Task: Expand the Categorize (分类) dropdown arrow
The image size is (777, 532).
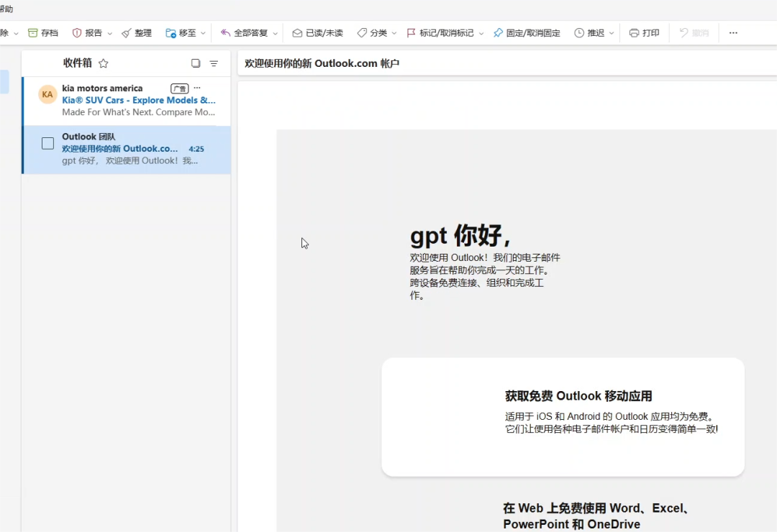Action: [x=394, y=34]
